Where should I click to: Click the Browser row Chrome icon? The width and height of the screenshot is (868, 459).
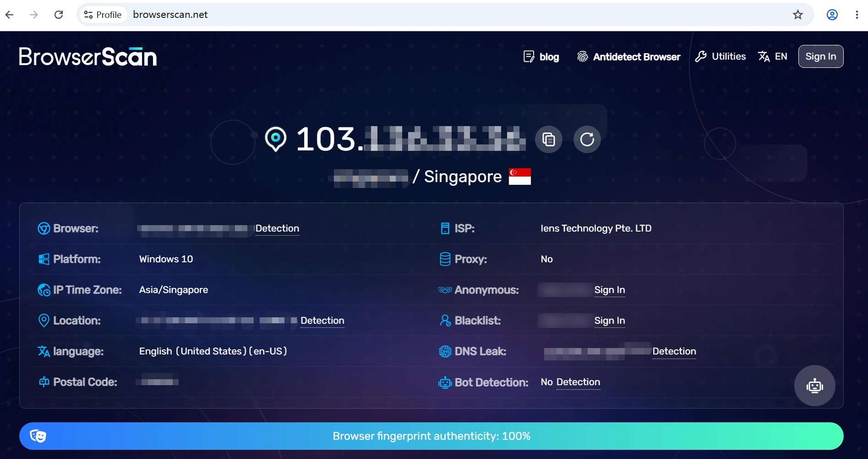tap(44, 228)
